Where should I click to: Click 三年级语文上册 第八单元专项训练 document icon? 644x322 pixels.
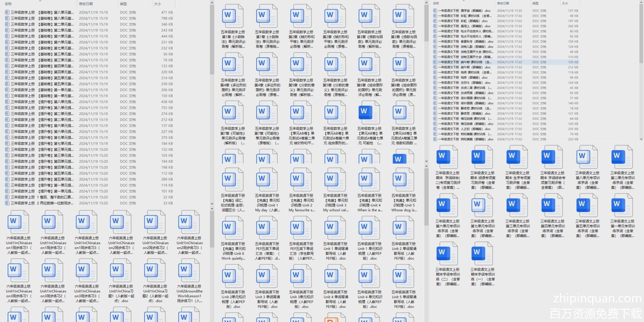tap(587, 157)
